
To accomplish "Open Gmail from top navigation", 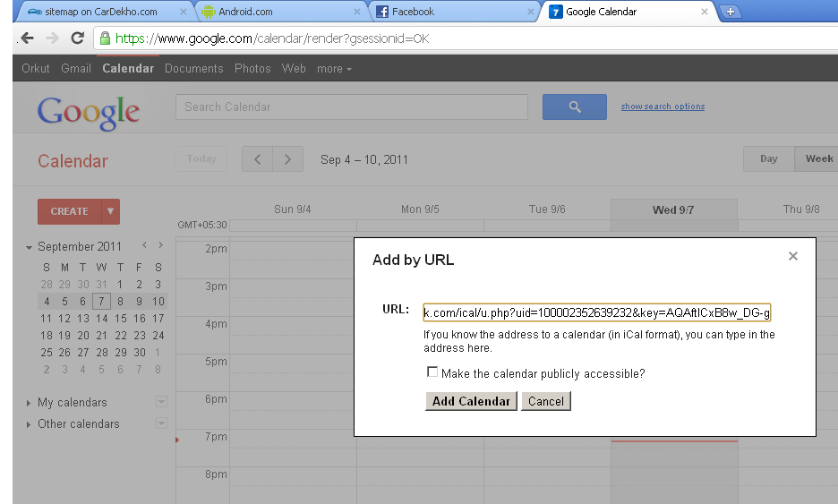I will coord(76,68).
